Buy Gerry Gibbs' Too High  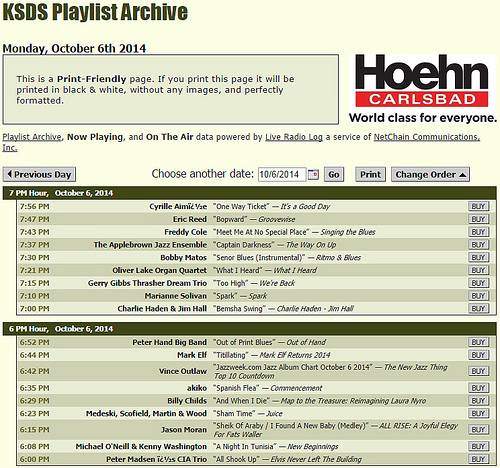(478, 283)
